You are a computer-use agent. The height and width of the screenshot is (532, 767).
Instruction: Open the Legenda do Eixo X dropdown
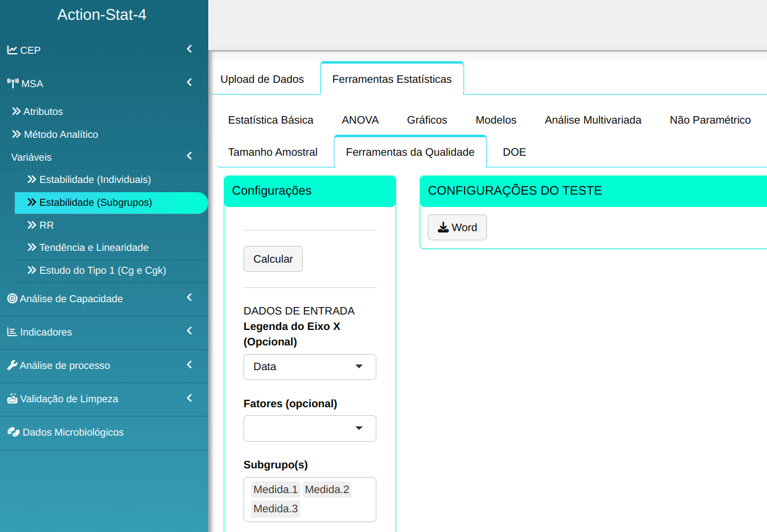click(x=310, y=367)
